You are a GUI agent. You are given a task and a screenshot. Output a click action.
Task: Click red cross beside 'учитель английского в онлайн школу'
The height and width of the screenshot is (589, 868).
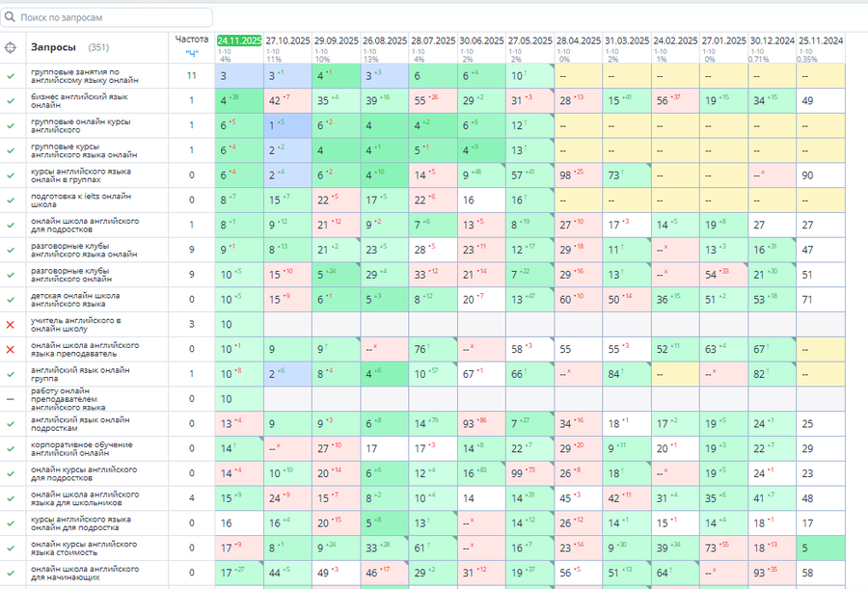click(x=11, y=324)
